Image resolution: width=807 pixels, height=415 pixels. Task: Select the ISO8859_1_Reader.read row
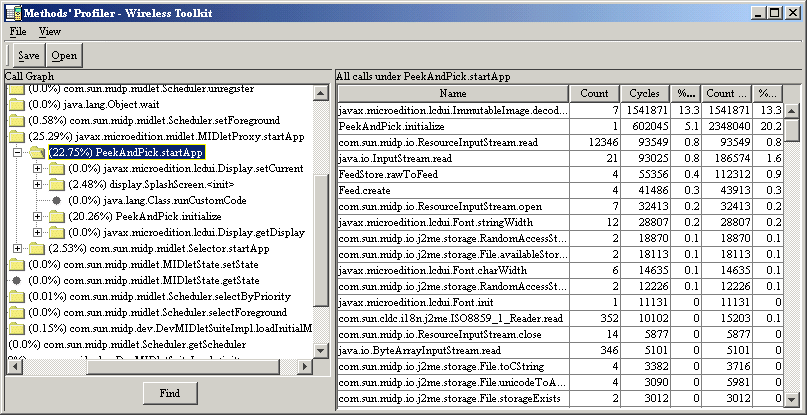560,319
